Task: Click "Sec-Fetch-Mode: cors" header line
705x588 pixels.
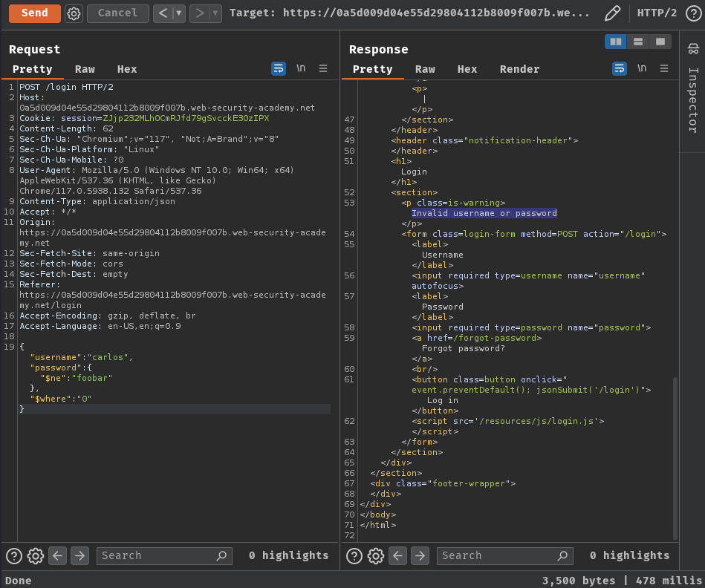Action: pyautogui.click(x=71, y=264)
